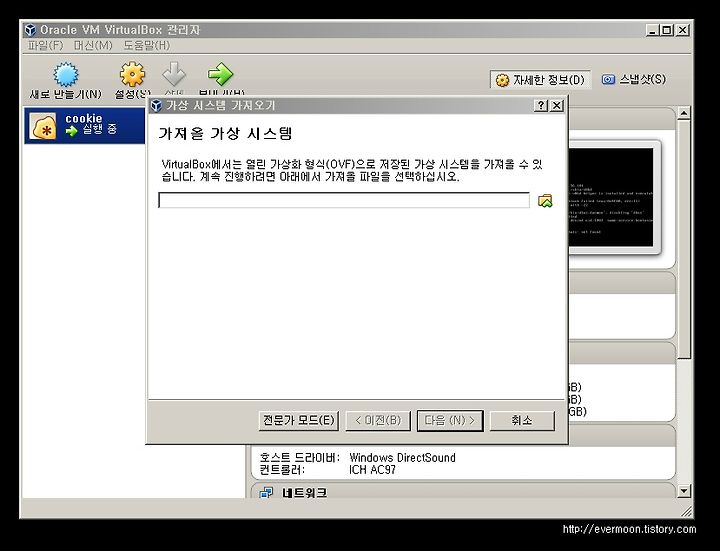Open the 머신(M) menu

point(93,45)
